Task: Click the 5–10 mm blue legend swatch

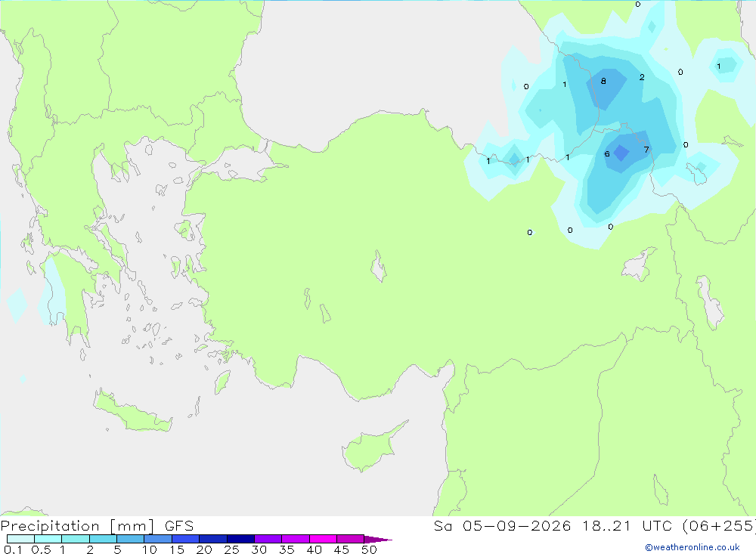Action: (x=130, y=539)
